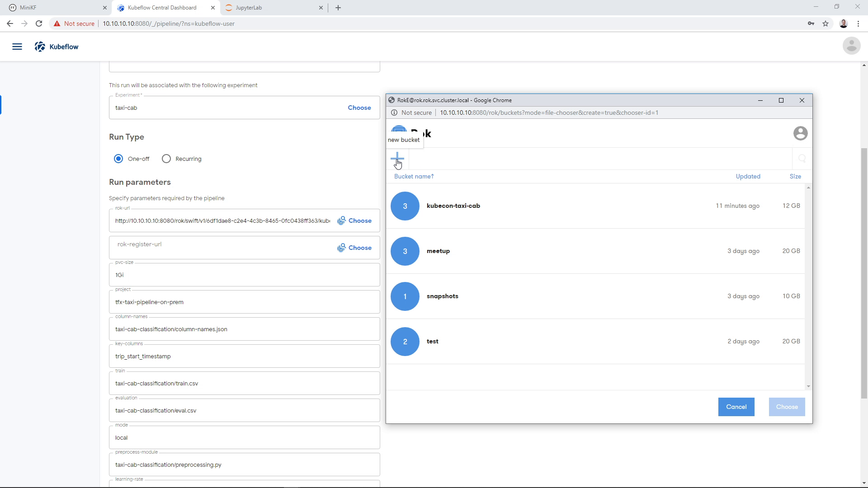This screenshot has height=488, width=868.
Task: Edit the pvc-size field
Action: tap(244, 275)
